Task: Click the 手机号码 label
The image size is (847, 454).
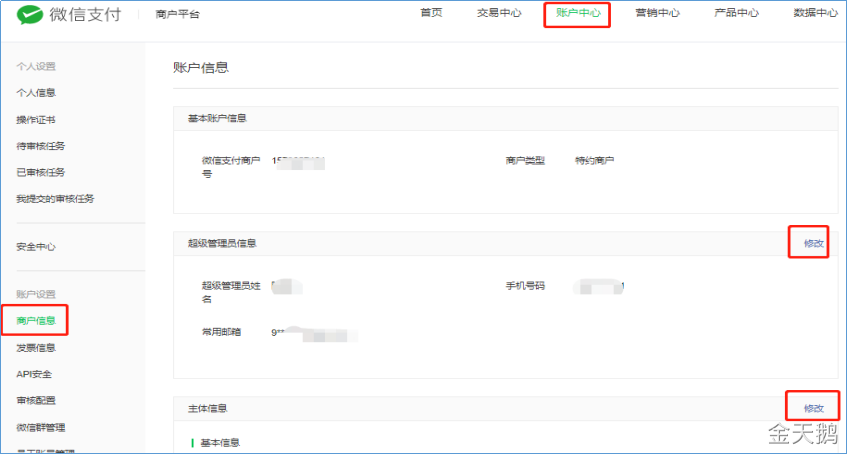Action: point(525,286)
